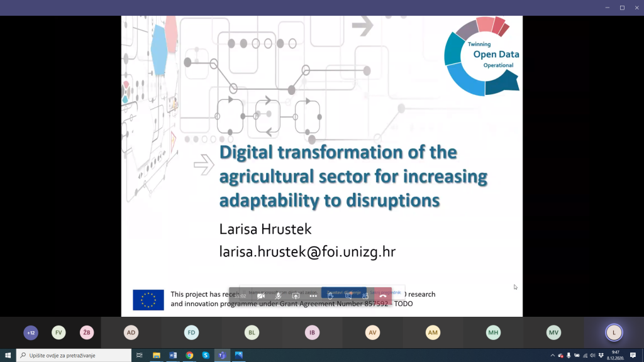Open the meeting chat panel
Viewport: 644px width, 362px height.
point(348,296)
